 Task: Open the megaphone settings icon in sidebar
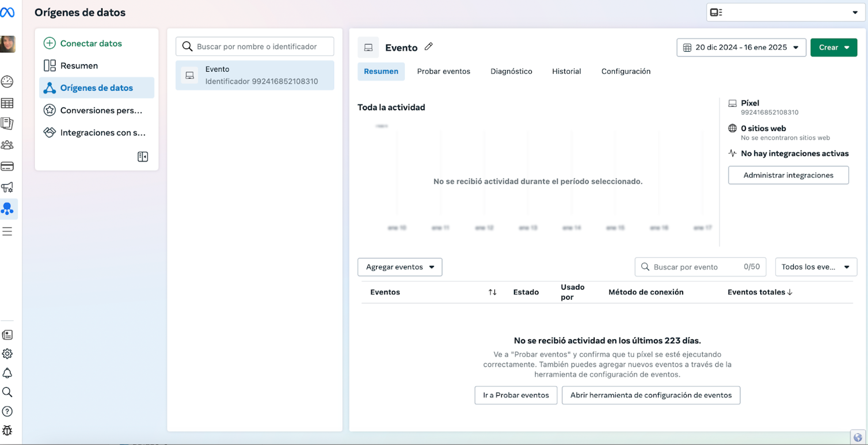pyautogui.click(x=7, y=187)
